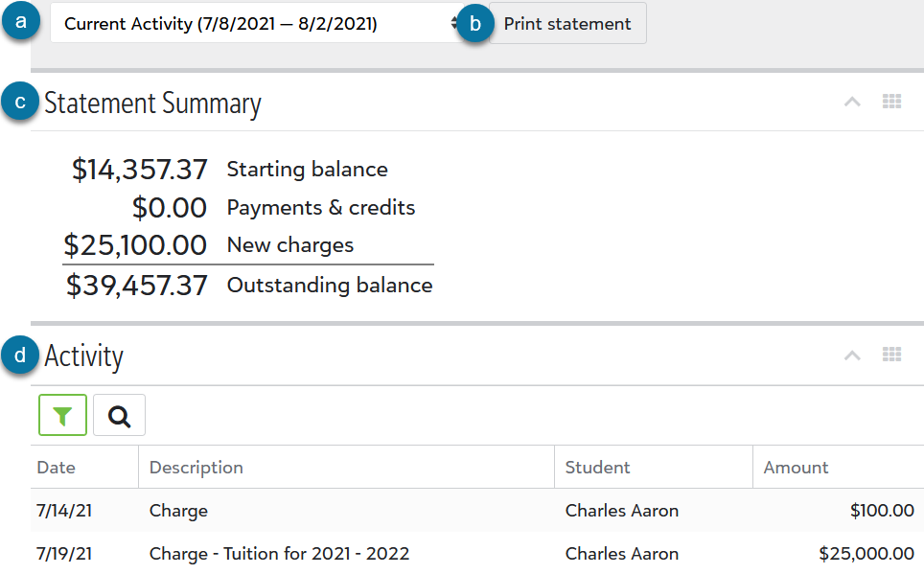This screenshot has width=924, height=574.
Task: Select the Student column header
Action: [597, 467]
